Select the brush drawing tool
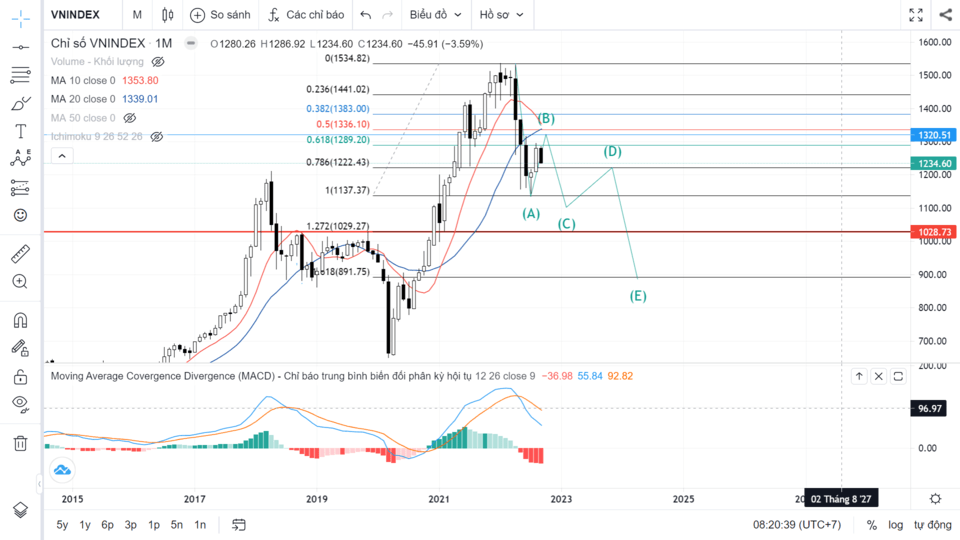The height and width of the screenshot is (540, 960). click(x=20, y=103)
